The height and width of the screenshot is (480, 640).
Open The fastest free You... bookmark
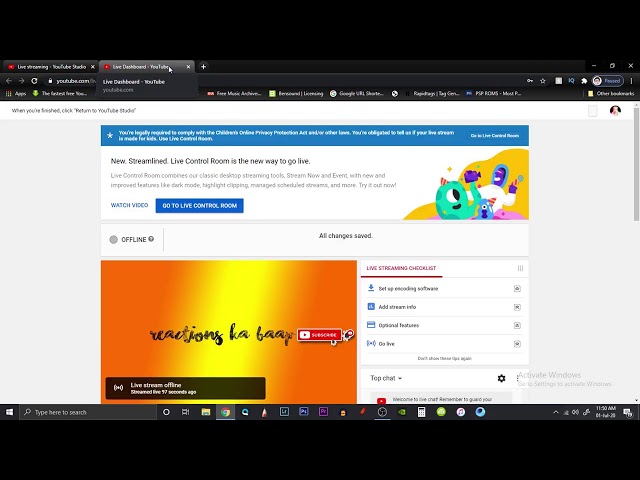click(x=60, y=93)
